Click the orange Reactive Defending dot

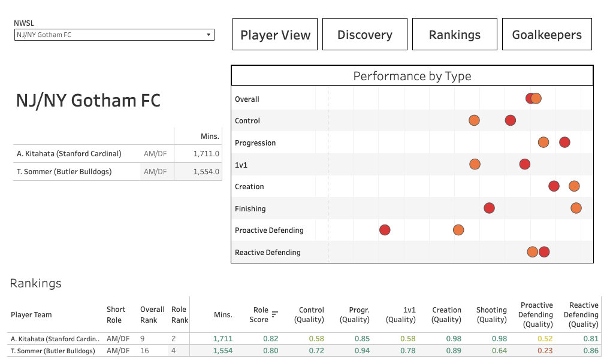pos(532,251)
